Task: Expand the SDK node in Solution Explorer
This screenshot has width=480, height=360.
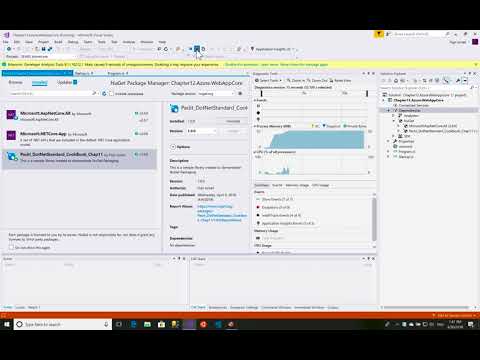Action: point(394,136)
